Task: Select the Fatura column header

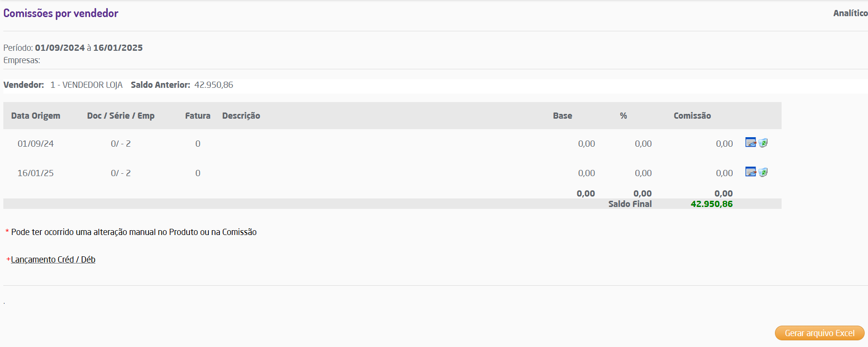Action: point(198,116)
